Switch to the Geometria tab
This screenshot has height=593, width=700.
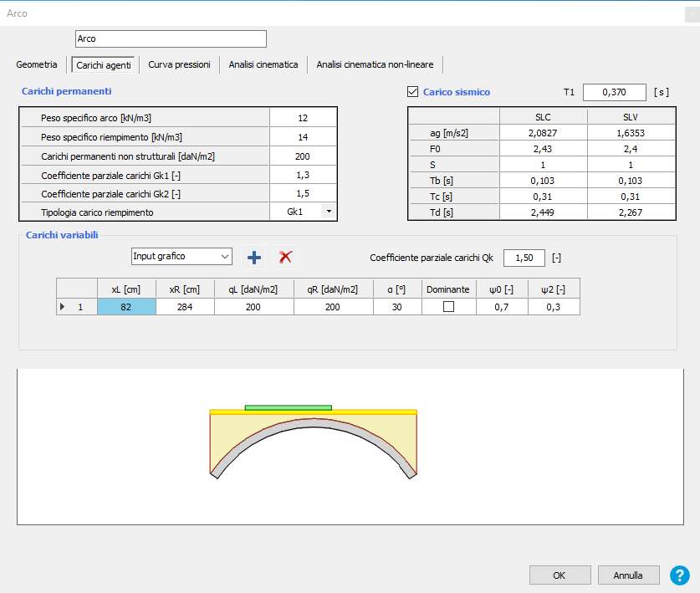click(x=37, y=64)
